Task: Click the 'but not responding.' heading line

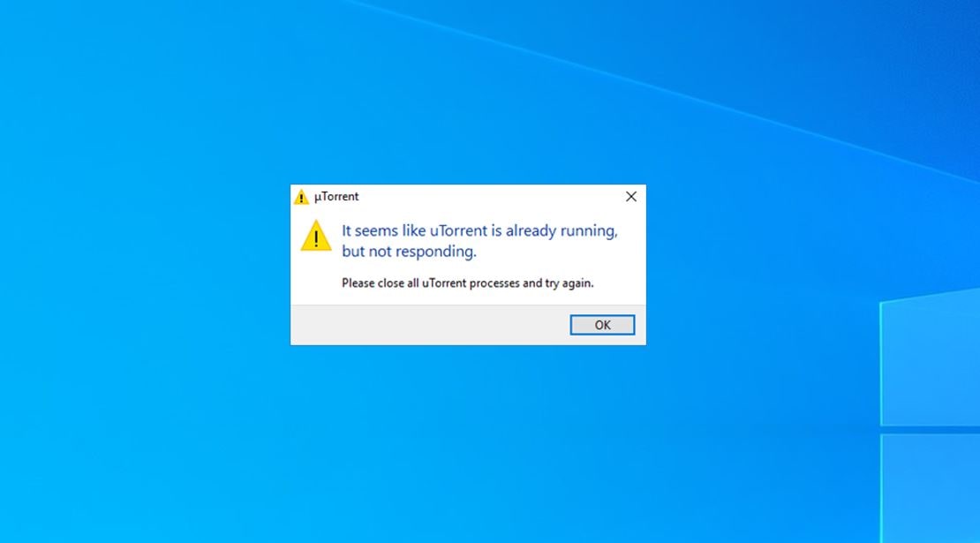Action: point(409,251)
